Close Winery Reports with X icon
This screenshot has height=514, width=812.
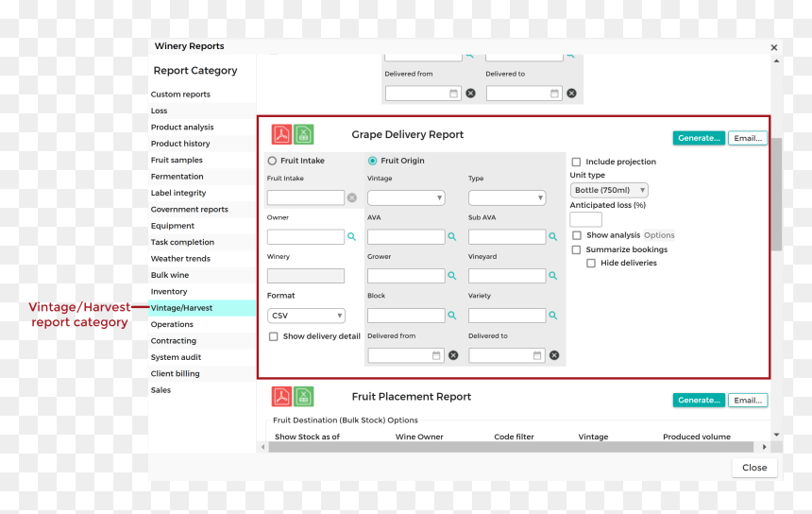pyautogui.click(x=774, y=47)
